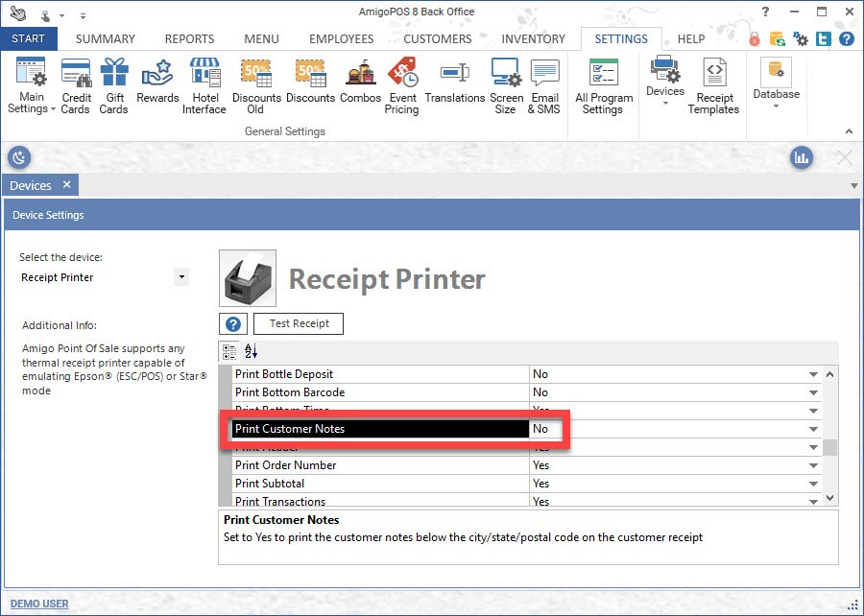The height and width of the screenshot is (616, 864).
Task: Switch property grid to categorized view
Action: 229,351
